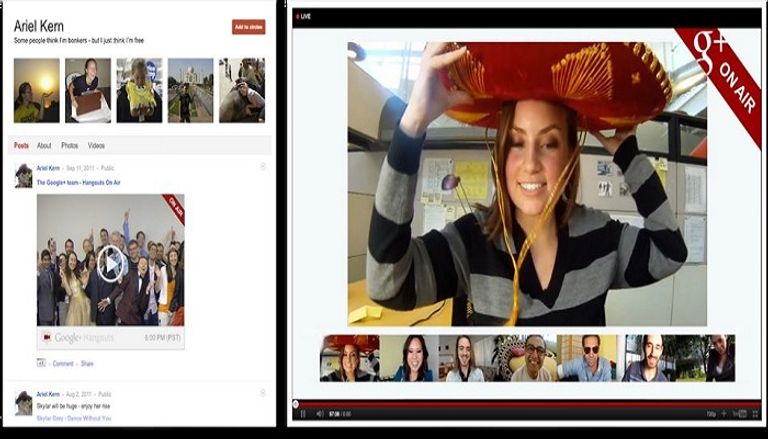Click the Comment link under the post
The width and height of the screenshot is (768, 439).
pyautogui.click(x=63, y=364)
